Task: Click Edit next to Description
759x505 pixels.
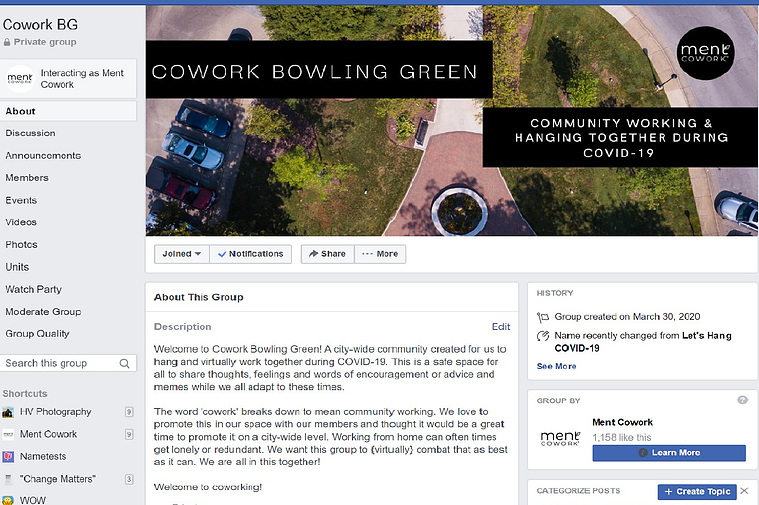Action: point(501,327)
